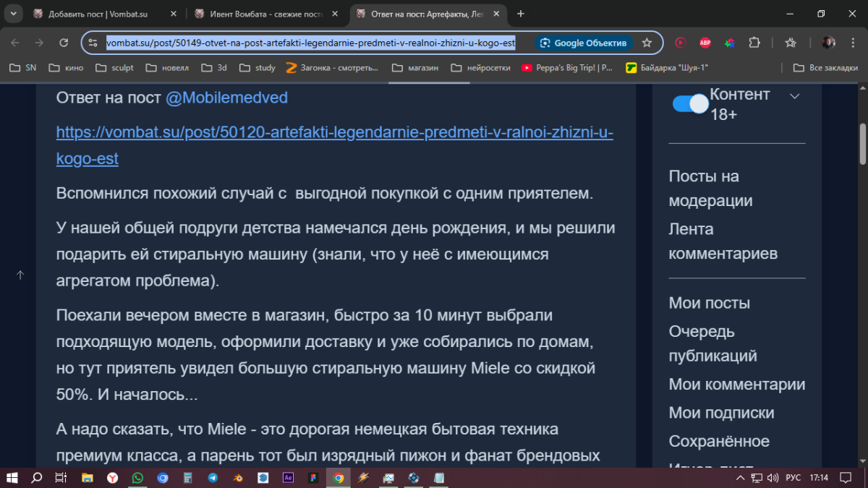Open the нейросетки bookmarks folder

coord(480,68)
